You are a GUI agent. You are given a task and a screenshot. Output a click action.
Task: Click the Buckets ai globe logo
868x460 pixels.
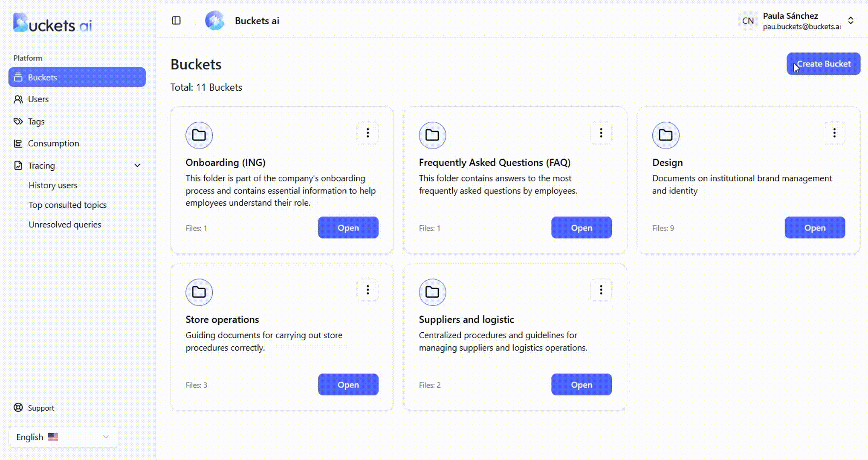(214, 20)
